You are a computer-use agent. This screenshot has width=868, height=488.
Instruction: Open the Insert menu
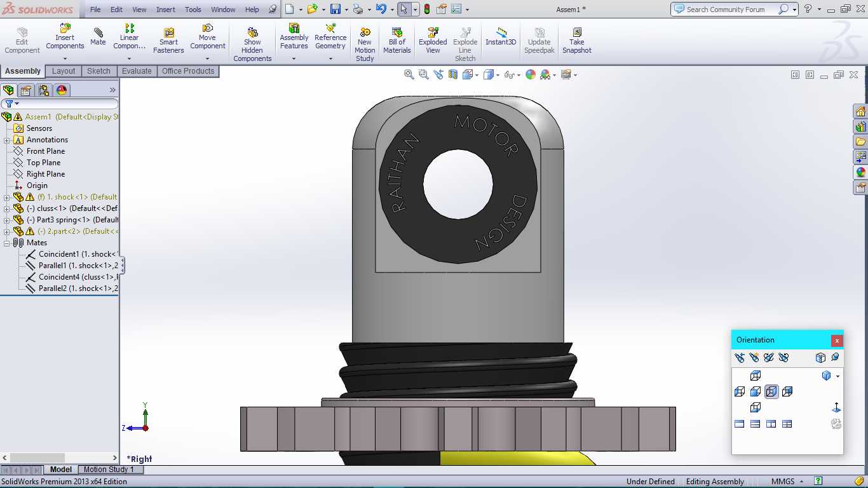pyautogui.click(x=166, y=10)
